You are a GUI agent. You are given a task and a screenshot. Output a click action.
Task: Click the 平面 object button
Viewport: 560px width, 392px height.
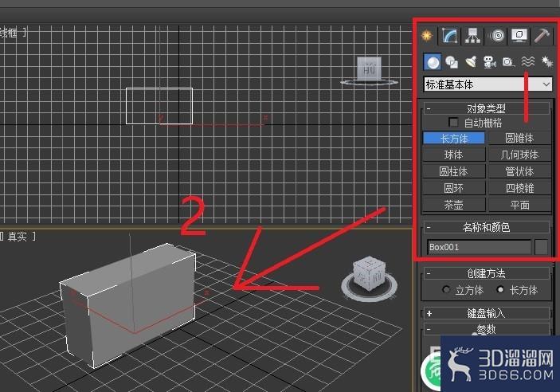519,205
